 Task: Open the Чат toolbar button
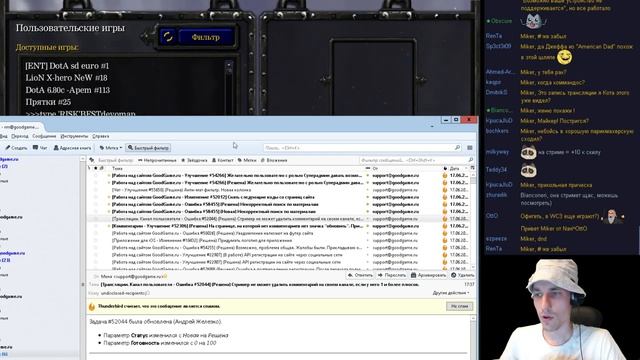pos(40,148)
